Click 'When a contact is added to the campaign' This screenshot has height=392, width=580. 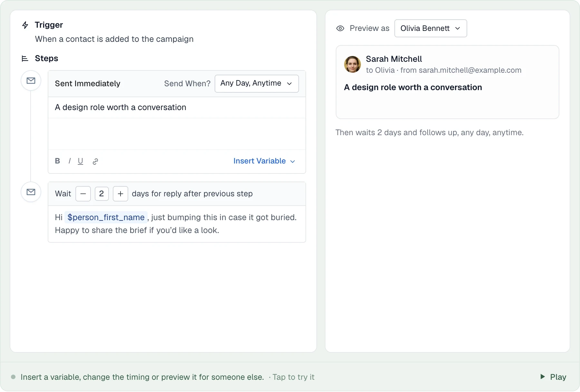click(114, 39)
